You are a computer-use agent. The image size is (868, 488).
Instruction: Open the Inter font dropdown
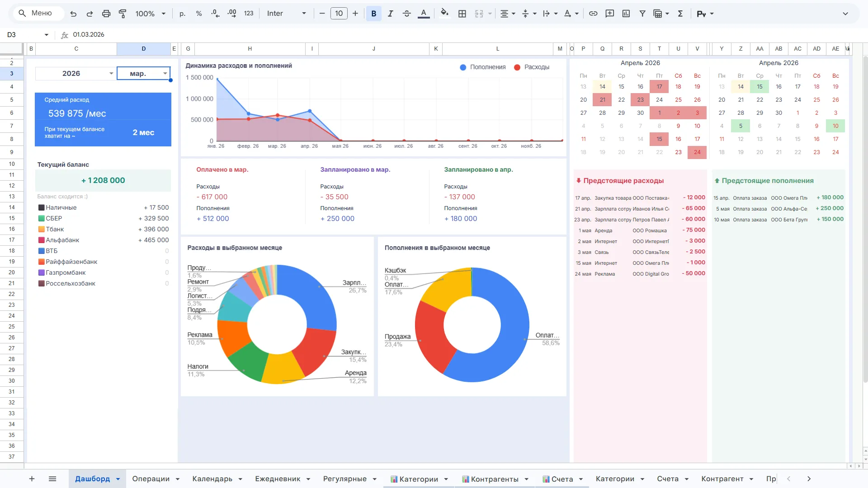(287, 14)
